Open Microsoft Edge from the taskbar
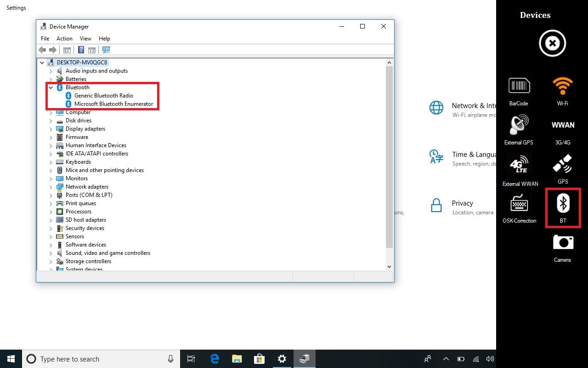This screenshot has width=588, height=368. 215,359
